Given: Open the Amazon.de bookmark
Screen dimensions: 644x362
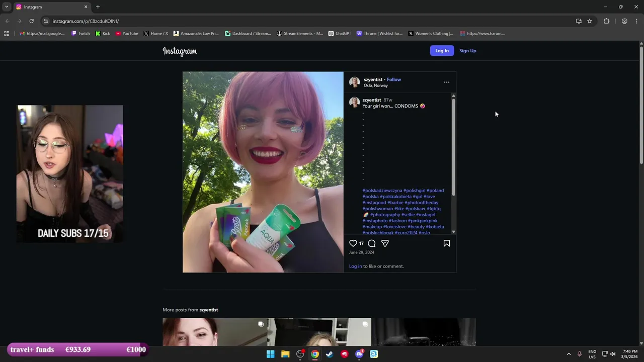Looking at the screenshot, I should tap(196, 34).
